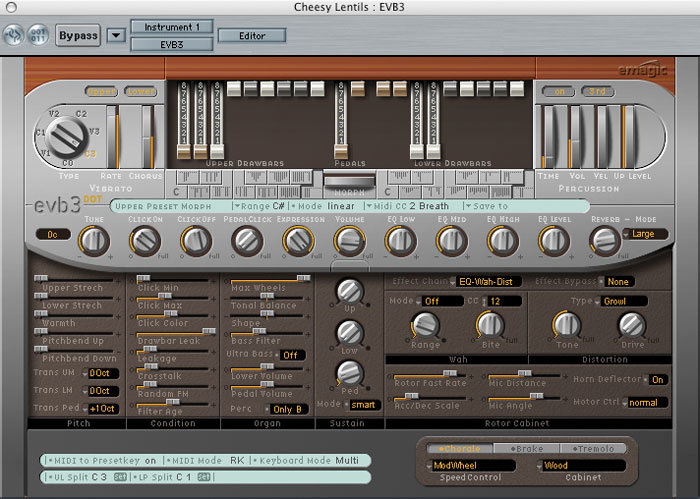Click the Tune knob
700x499 pixels.
click(94, 241)
